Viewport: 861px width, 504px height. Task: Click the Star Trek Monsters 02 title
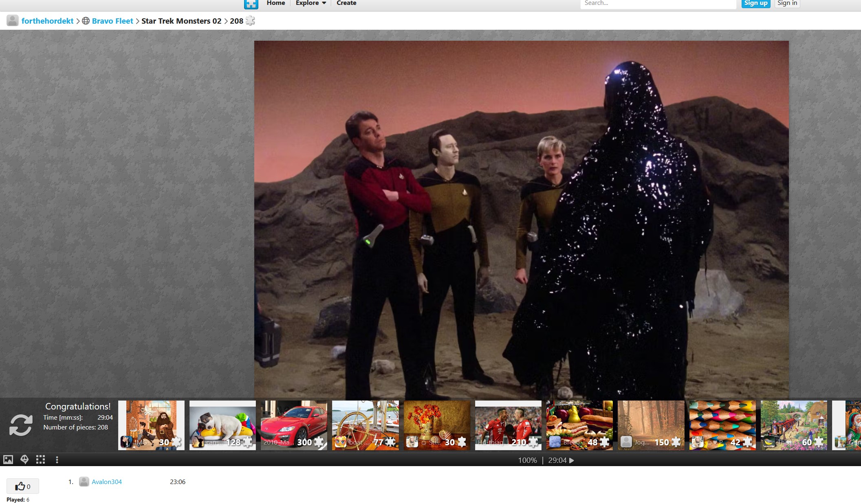tap(181, 21)
